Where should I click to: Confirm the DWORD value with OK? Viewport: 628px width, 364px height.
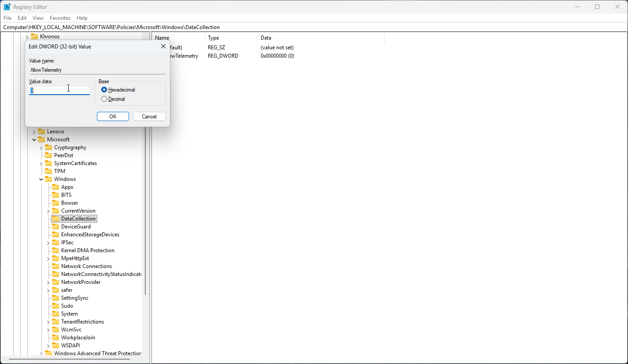[x=113, y=117]
